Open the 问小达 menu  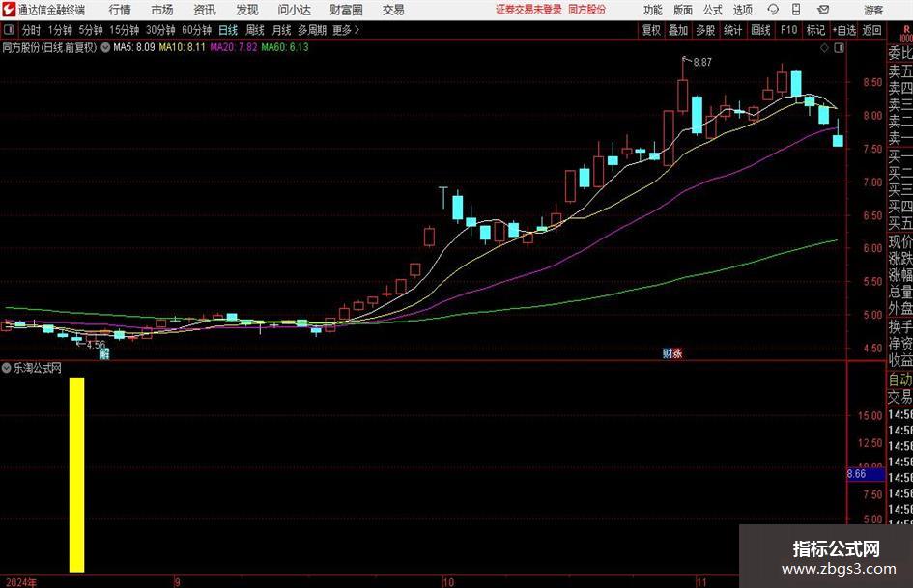294,10
